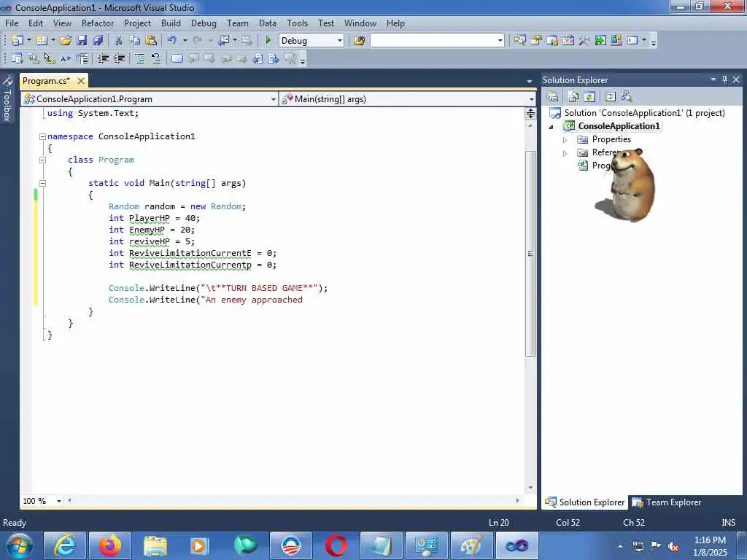Click the muted volume tray icon
The width and height of the screenshot is (747, 560).
[x=673, y=546]
